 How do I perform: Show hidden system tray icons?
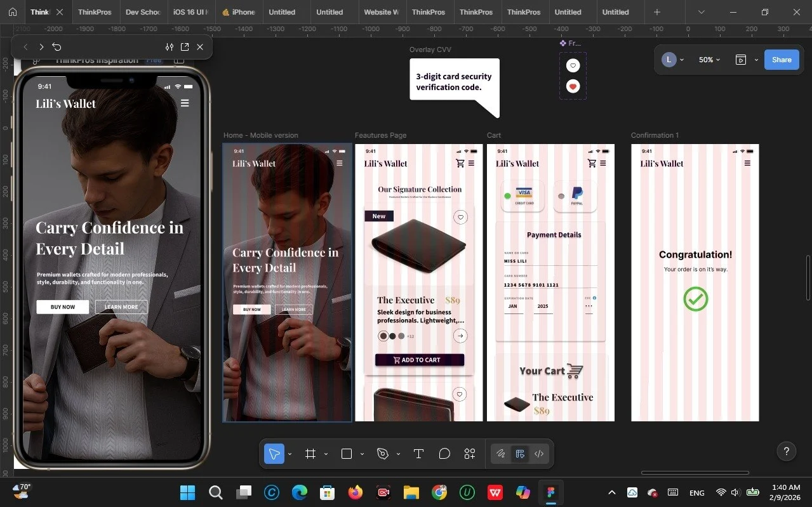click(x=612, y=492)
